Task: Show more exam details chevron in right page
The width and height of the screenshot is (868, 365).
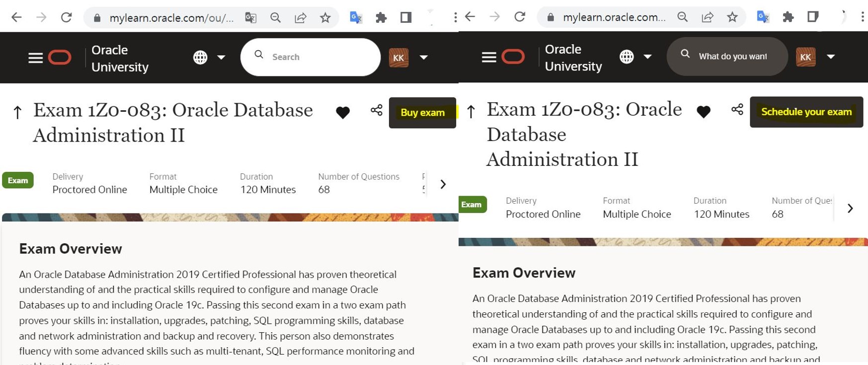Action: pyautogui.click(x=850, y=208)
